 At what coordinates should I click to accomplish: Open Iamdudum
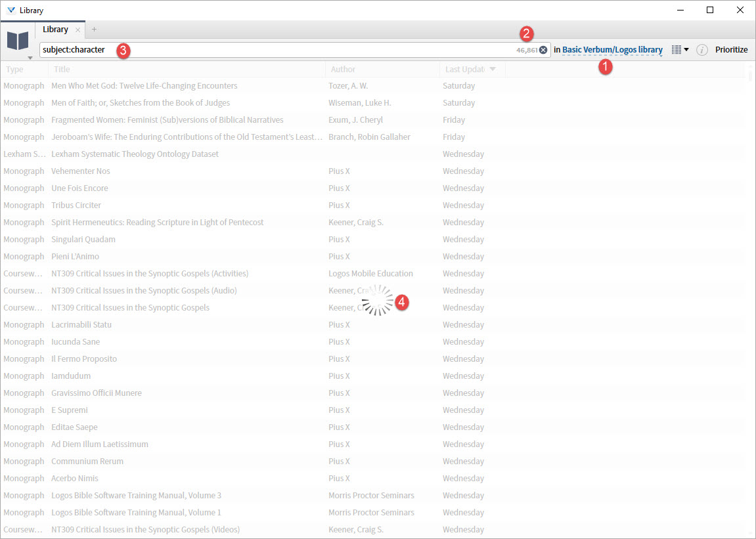(71, 376)
